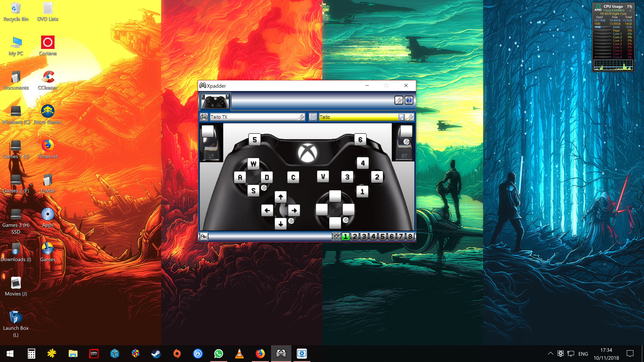This screenshot has height=362, width=644.
Task: Click left bumper button assigned 5
Action: coord(255,139)
